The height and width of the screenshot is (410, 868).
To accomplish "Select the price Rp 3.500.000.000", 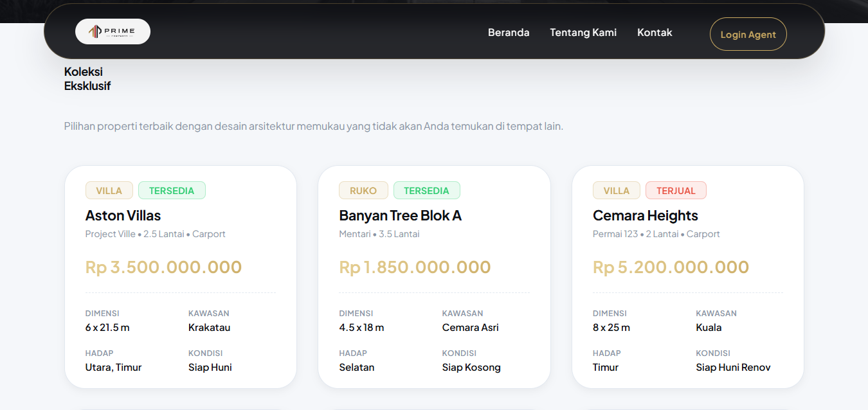I will (x=164, y=267).
